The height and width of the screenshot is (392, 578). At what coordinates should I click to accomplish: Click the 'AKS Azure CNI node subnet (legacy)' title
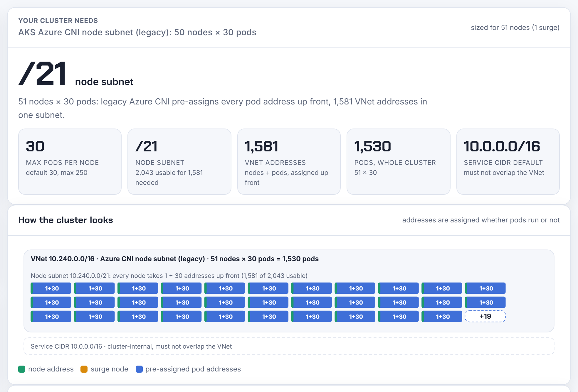click(x=137, y=32)
